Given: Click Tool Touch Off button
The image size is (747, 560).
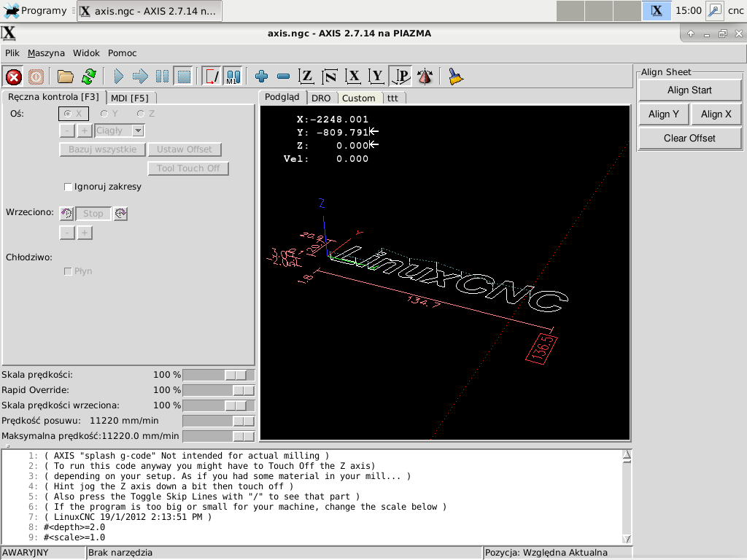Looking at the screenshot, I should pyautogui.click(x=188, y=168).
